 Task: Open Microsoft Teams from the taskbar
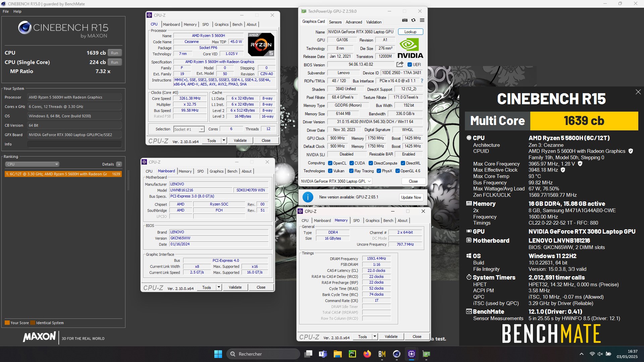323,354
